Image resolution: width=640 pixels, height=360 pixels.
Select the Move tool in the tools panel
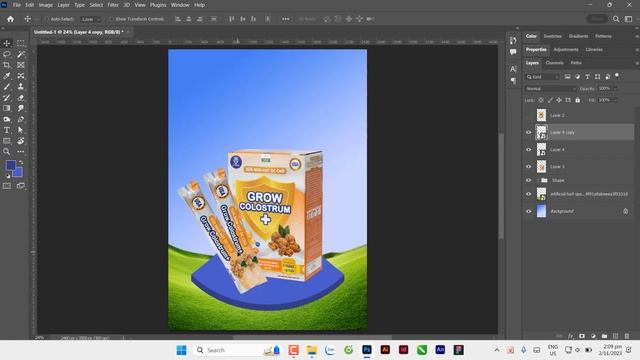pyautogui.click(x=7, y=43)
